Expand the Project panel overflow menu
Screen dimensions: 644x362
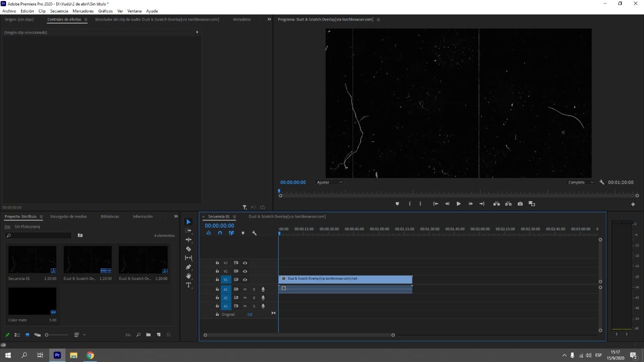(x=176, y=216)
